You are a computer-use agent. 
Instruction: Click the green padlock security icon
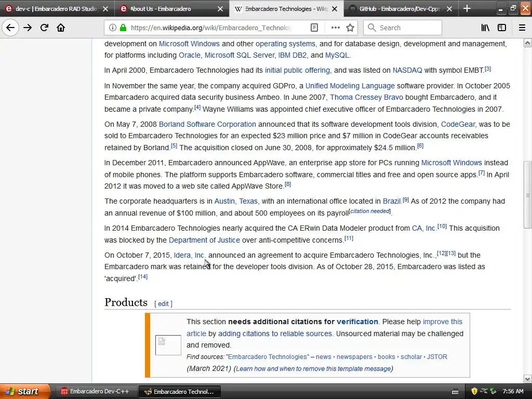pyautogui.click(x=123, y=28)
